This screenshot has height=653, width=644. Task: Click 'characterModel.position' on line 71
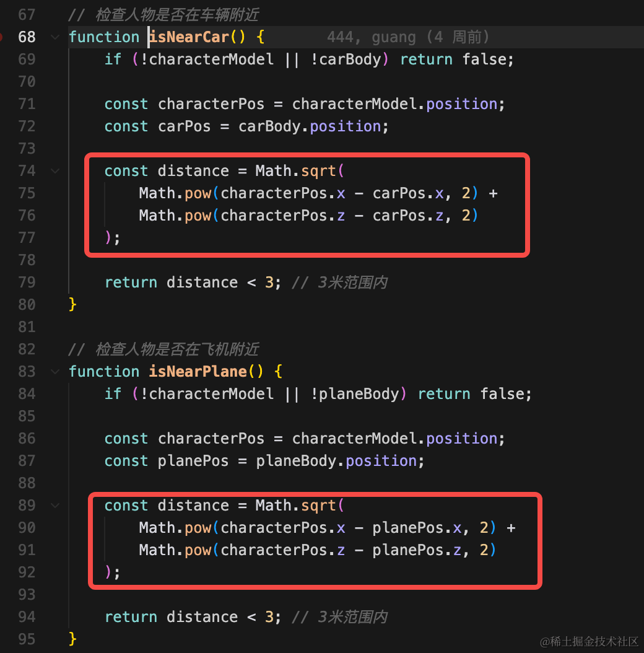click(394, 104)
